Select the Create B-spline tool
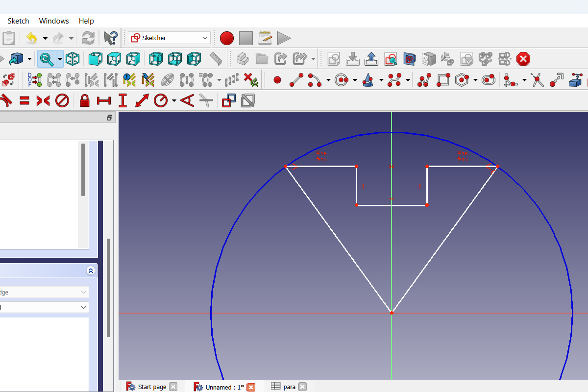Image resolution: width=588 pixels, height=392 pixels. [395, 80]
